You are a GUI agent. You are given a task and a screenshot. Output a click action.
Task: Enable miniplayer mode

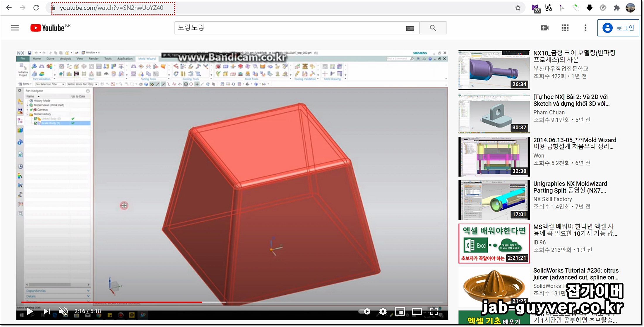pos(400,311)
